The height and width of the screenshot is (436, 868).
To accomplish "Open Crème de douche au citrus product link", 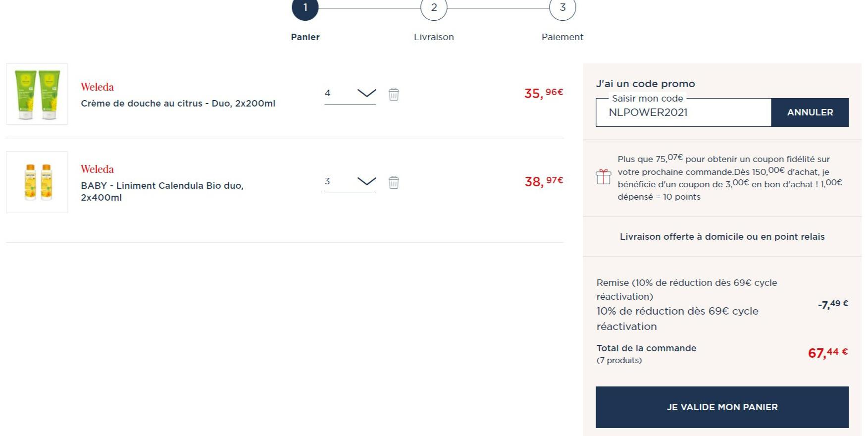I will pos(178,104).
